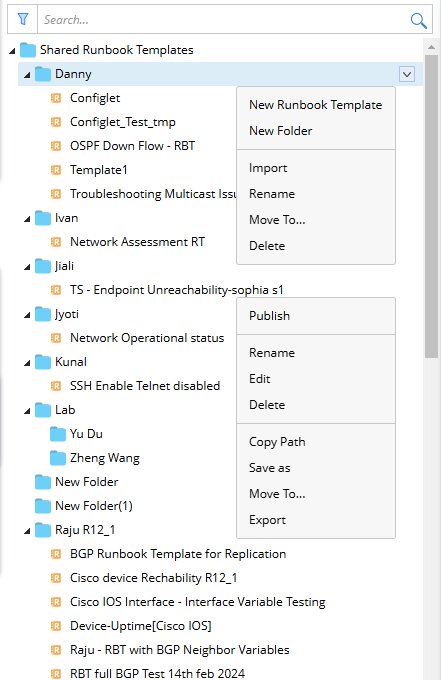Click the Danny folder icon

click(43, 74)
